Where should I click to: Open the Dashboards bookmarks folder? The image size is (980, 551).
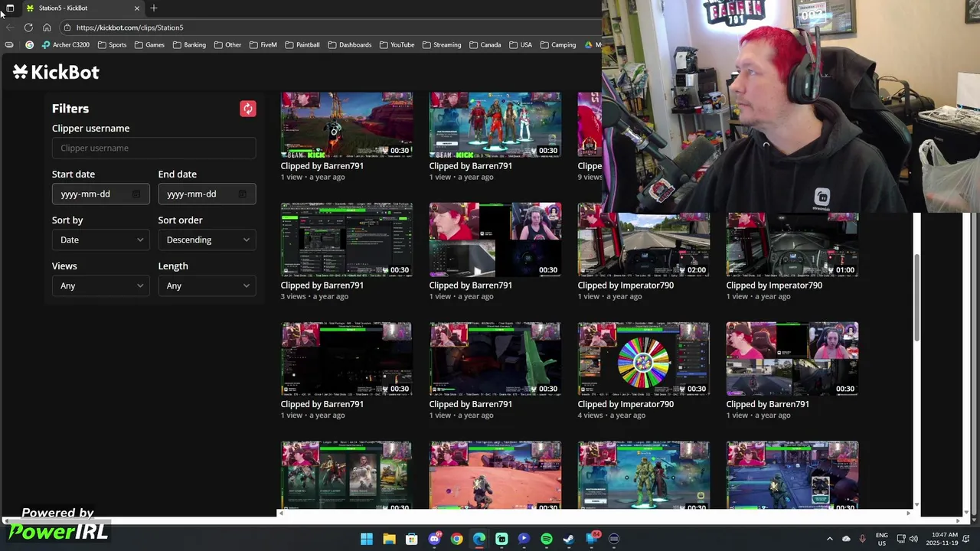click(x=349, y=45)
